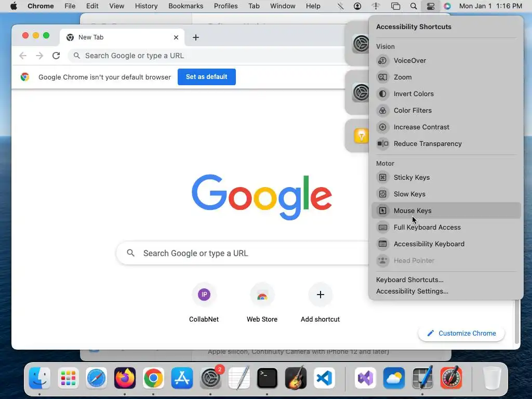Image resolution: width=532 pixels, height=399 pixels.
Task: Launch Firefox from the Dock
Action: tap(125, 378)
